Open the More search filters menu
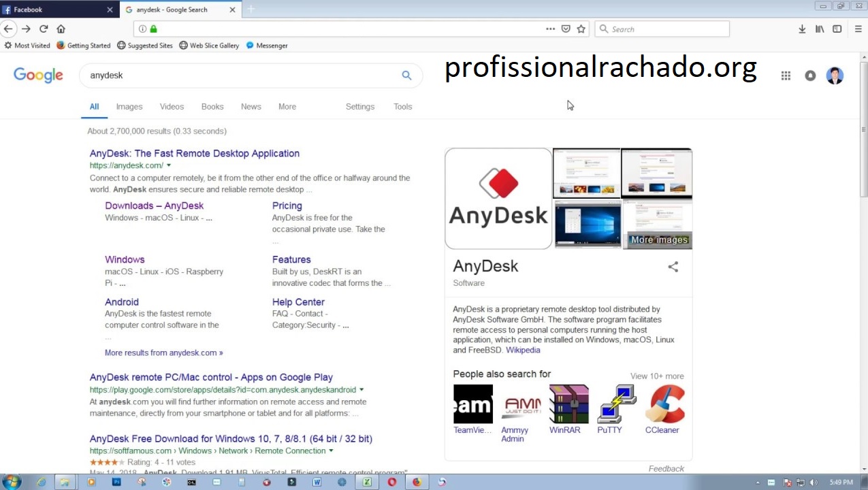This screenshot has width=868, height=490. pos(287,107)
